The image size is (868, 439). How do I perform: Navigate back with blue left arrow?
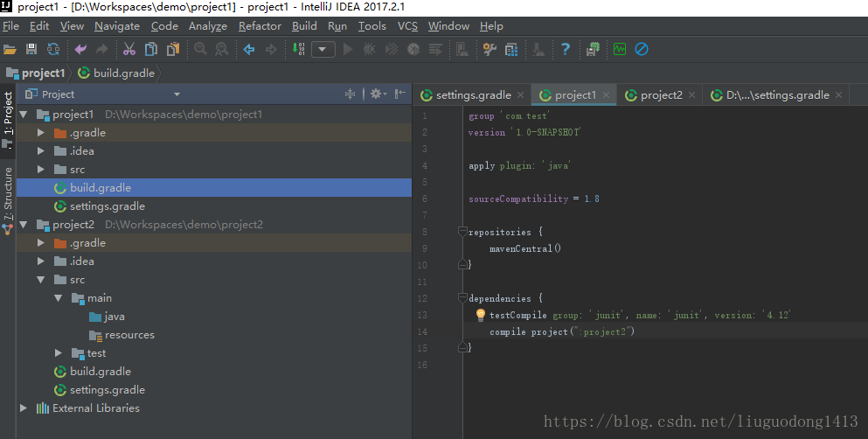(249, 49)
